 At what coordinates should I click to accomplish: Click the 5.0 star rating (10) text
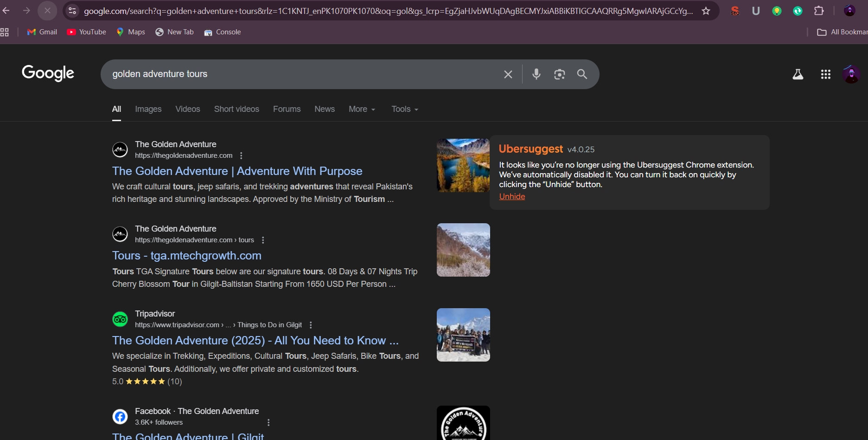pos(147,382)
